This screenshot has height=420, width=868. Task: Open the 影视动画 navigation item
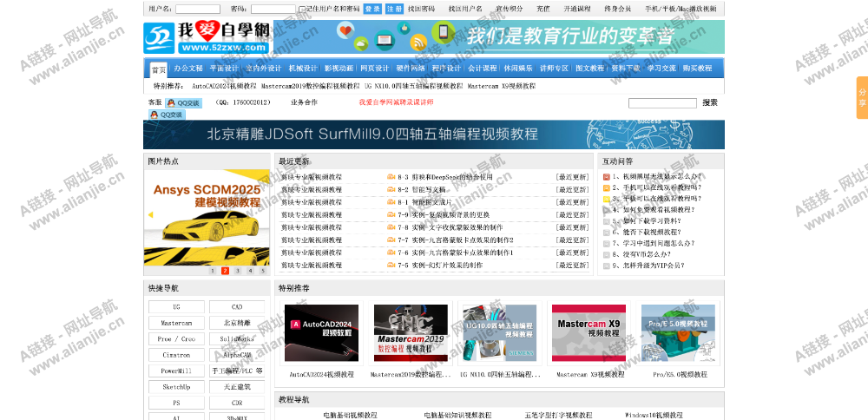339,69
